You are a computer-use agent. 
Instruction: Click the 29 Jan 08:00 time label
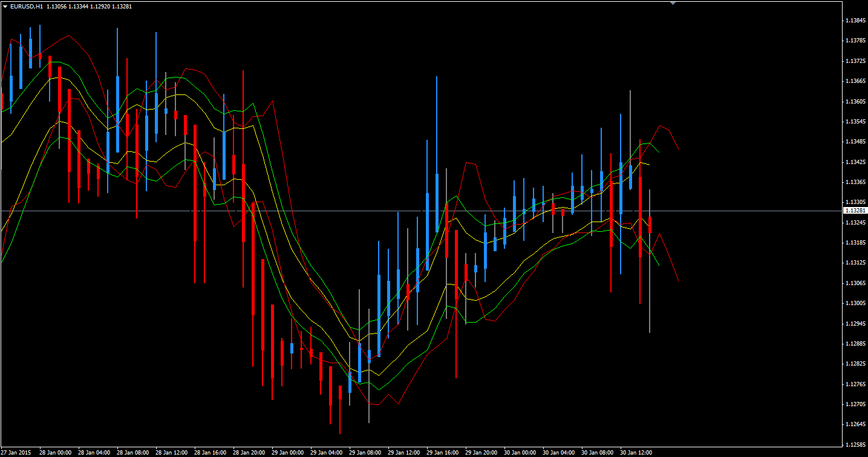pos(365,452)
